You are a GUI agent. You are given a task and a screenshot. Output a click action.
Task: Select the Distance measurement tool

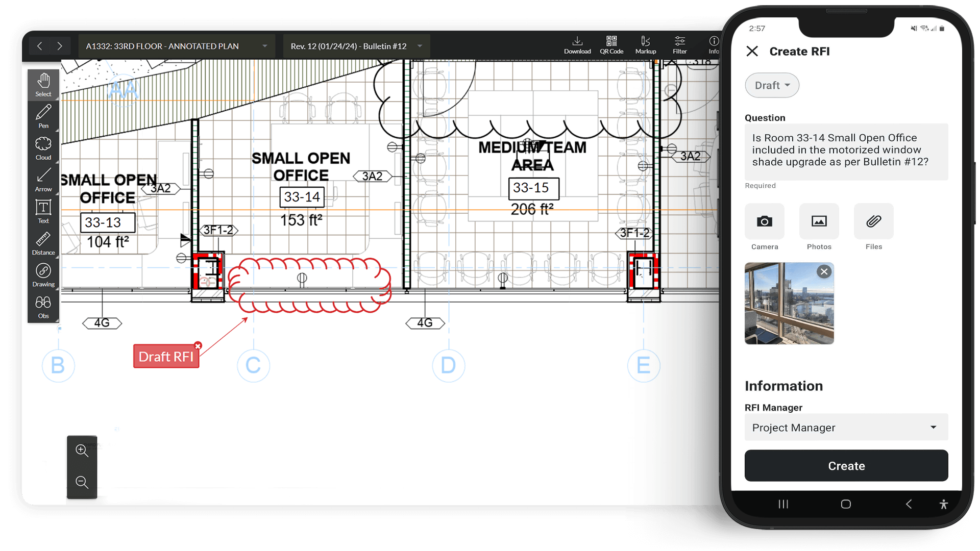(42, 243)
